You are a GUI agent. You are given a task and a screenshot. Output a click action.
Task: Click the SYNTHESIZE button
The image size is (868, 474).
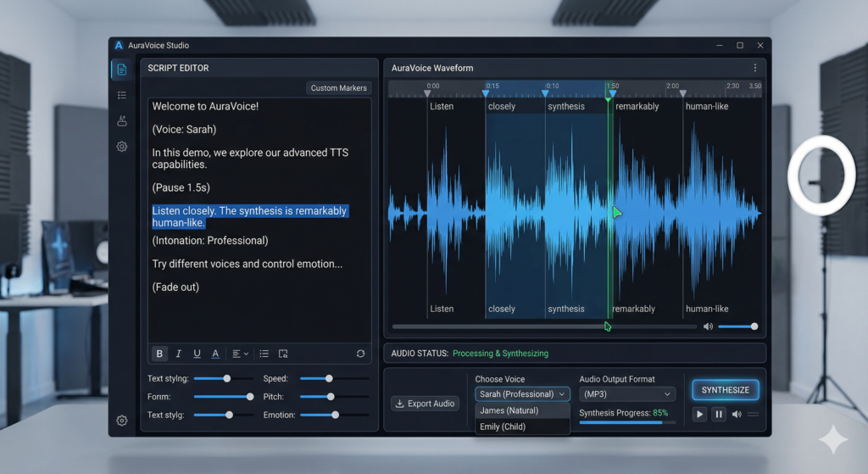coord(725,390)
